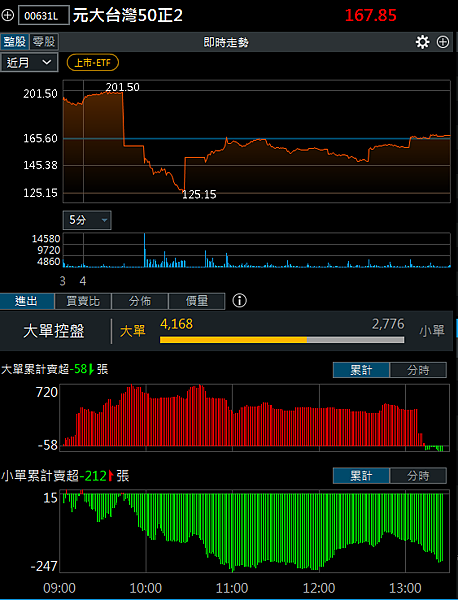Click the 13:00 time axis label

click(x=405, y=588)
